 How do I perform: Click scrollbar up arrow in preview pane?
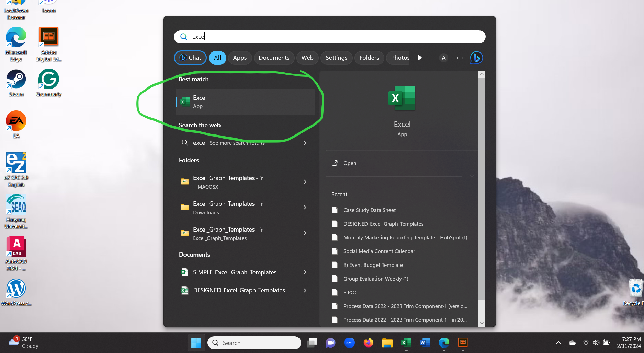pos(482,74)
